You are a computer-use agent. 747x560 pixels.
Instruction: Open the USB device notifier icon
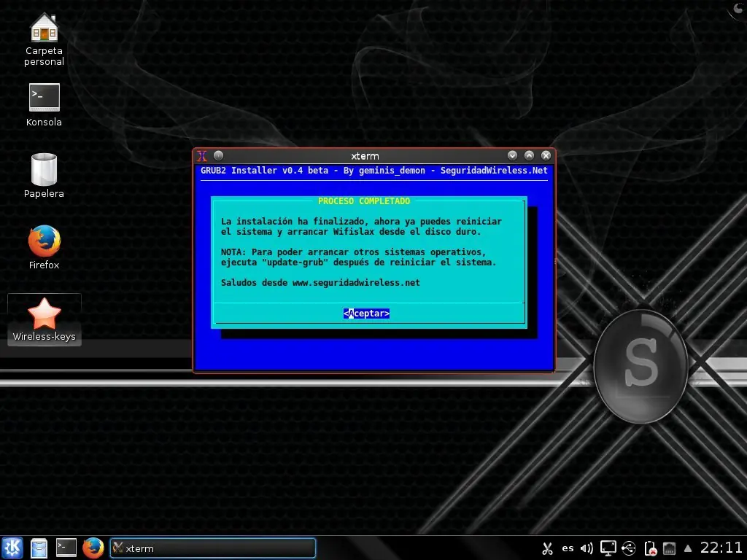tap(629, 548)
